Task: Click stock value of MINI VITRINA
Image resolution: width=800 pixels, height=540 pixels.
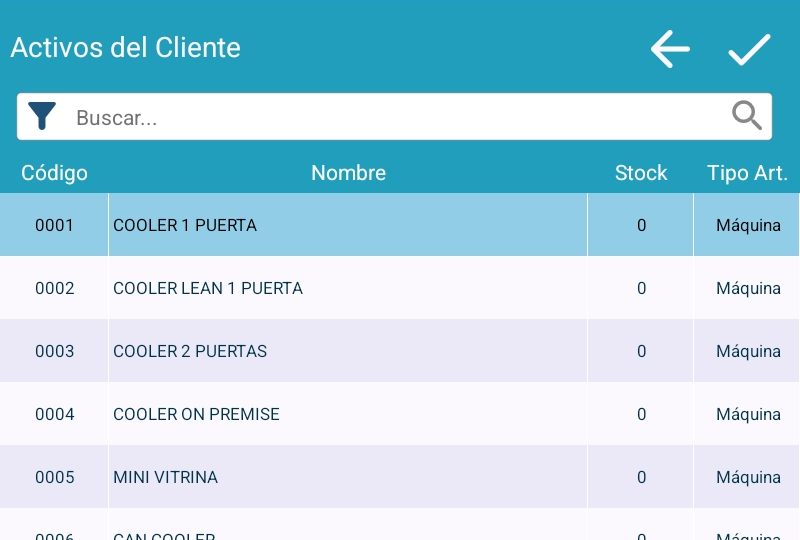Action: coord(641,478)
